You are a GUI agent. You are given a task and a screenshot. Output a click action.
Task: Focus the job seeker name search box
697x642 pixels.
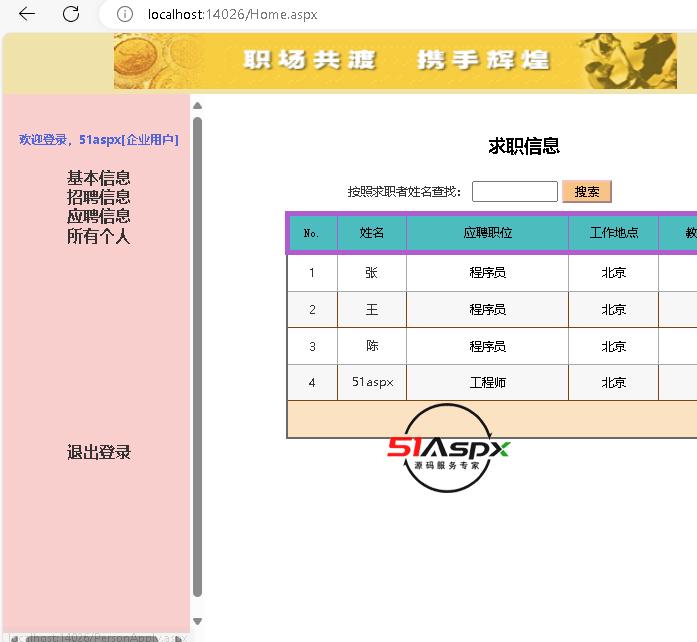[x=515, y=192]
